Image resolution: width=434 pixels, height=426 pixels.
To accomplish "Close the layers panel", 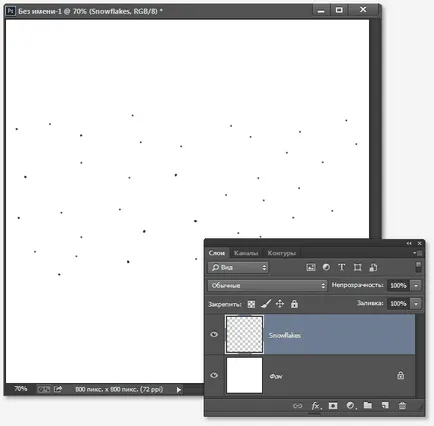I will click(420, 243).
